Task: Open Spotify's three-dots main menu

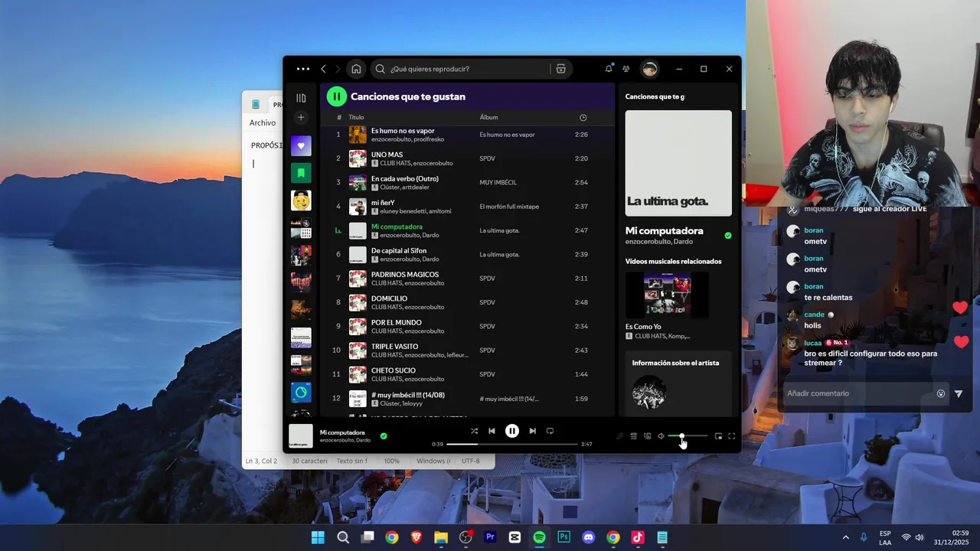Action: pyautogui.click(x=303, y=69)
